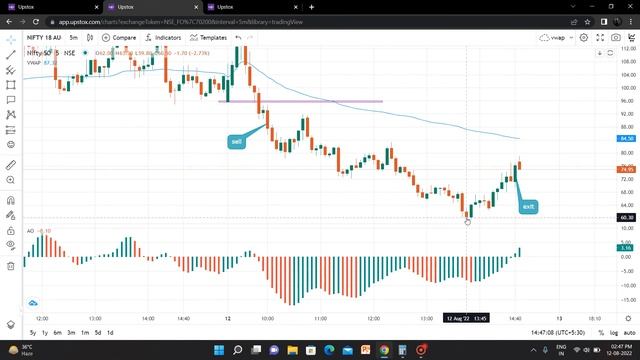Toggle percentage scale

pos(601,333)
